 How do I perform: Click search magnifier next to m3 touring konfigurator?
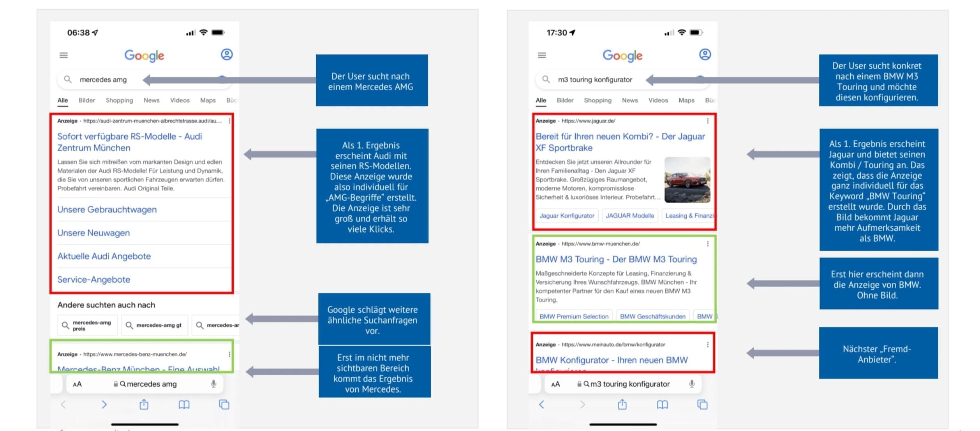coord(546,79)
